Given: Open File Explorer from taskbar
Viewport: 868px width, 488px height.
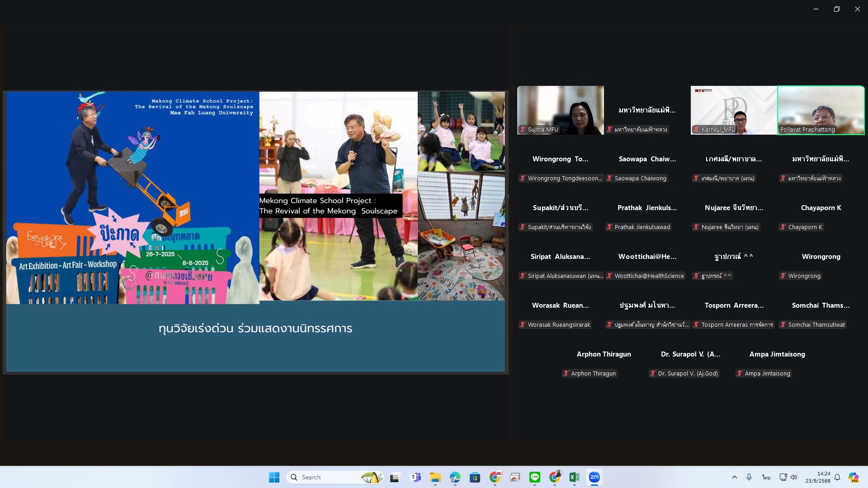Looking at the screenshot, I should 435,477.
